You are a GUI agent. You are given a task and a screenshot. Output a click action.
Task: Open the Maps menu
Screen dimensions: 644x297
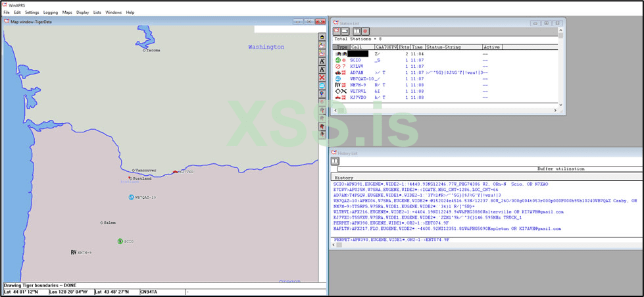[67, 13]
